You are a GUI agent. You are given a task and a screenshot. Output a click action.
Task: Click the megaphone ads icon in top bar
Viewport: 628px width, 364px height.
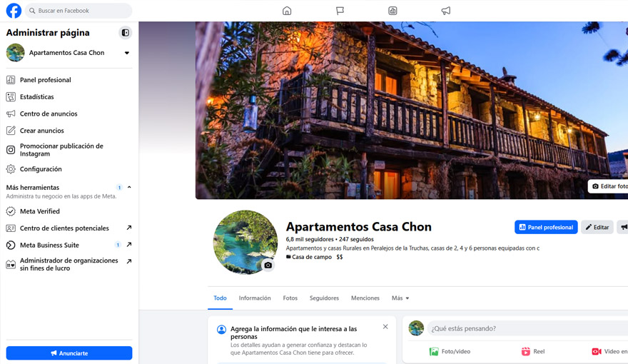445,11
